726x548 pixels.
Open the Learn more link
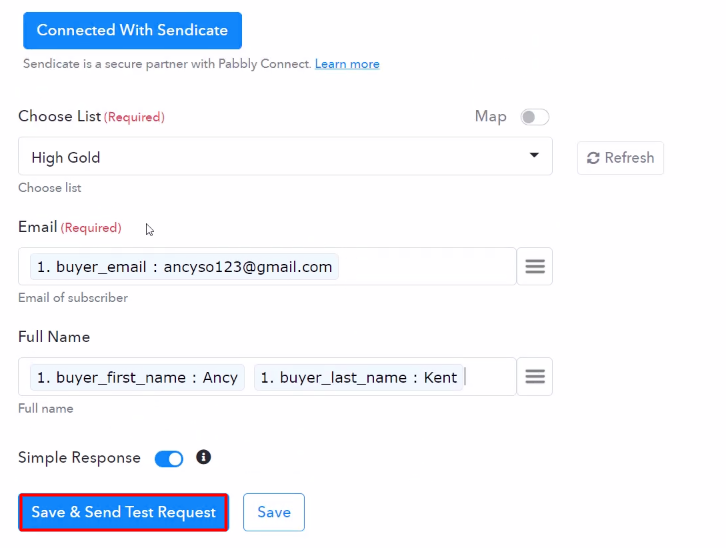tap(347, 64)
